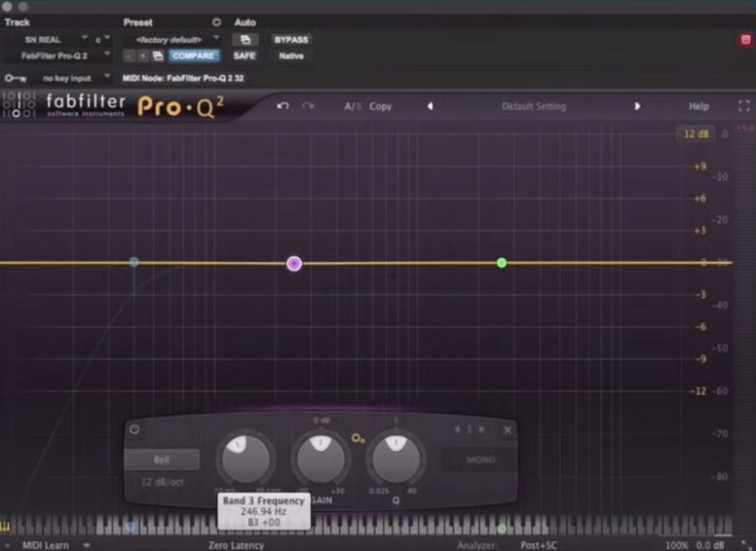This screenshot has width=756, height=551.
Task: Click the Copy A/B button
Action: [380, 107]
